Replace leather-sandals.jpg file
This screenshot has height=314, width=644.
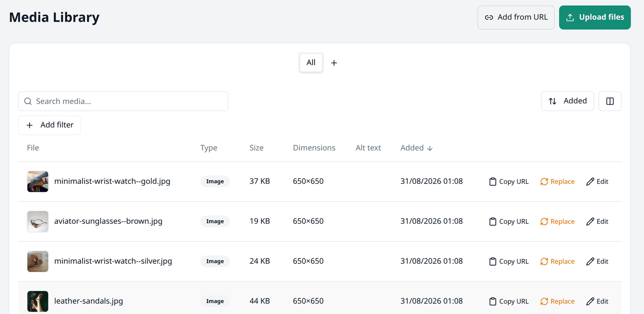[558, 302]
